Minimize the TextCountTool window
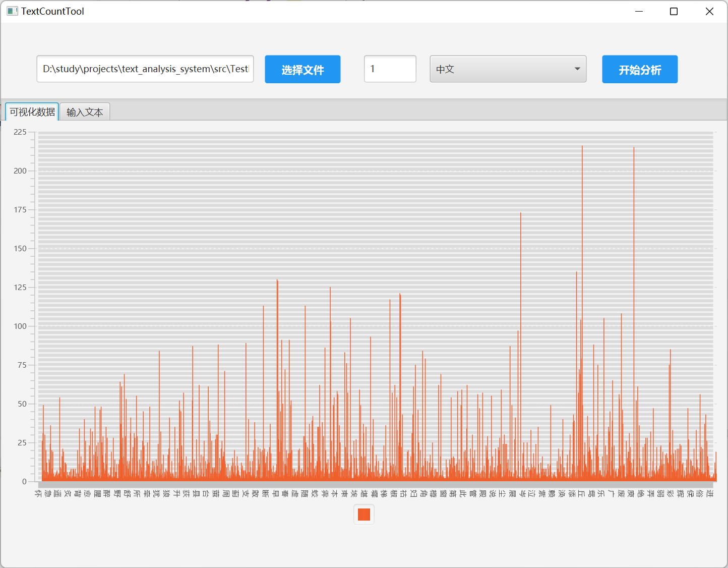Screen dimensions: 728x568 (x=639, y=11)
